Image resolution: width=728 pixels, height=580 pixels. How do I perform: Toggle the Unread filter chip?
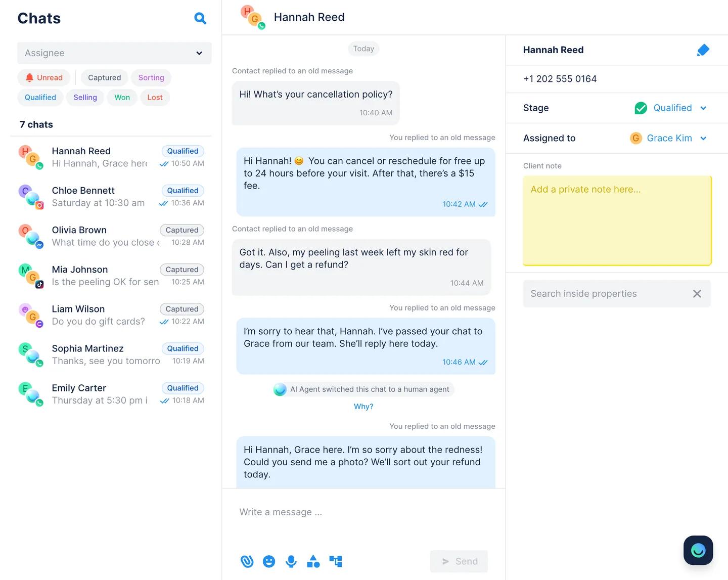(44, 77)
